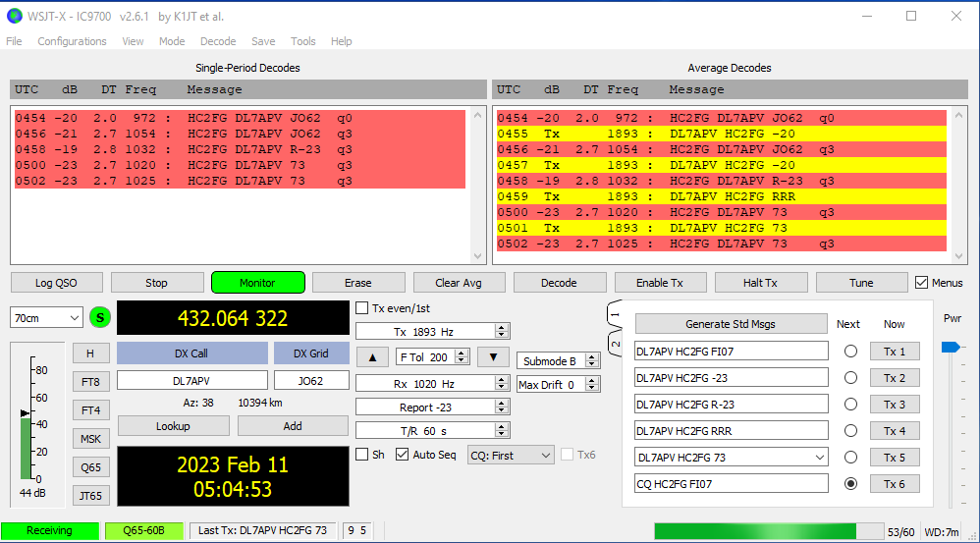Open the View menu

(x=133, y=41)
